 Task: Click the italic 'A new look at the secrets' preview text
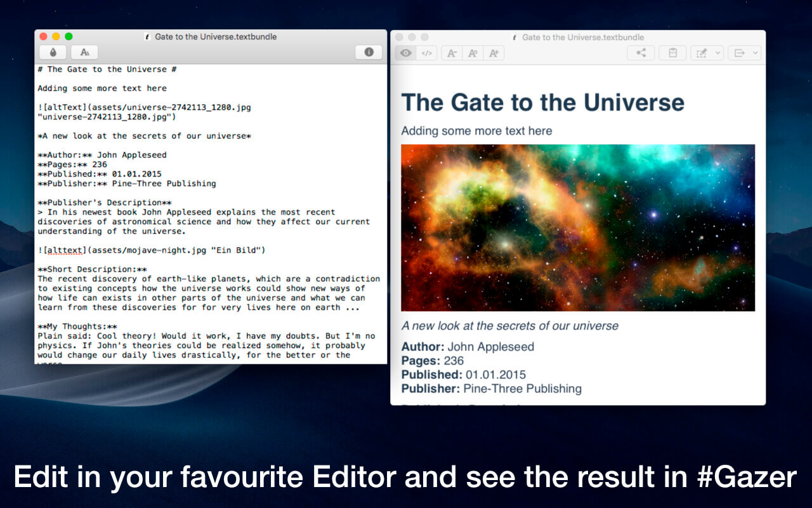(509, 326)
